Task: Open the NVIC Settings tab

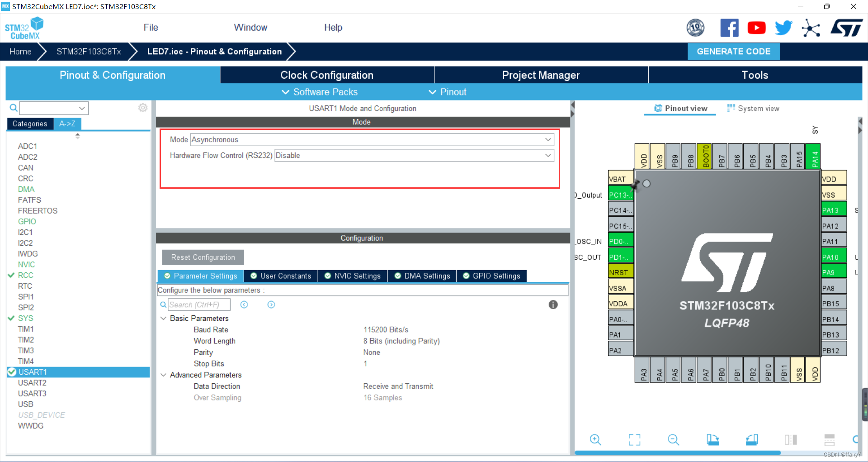Action: point(353,276)
